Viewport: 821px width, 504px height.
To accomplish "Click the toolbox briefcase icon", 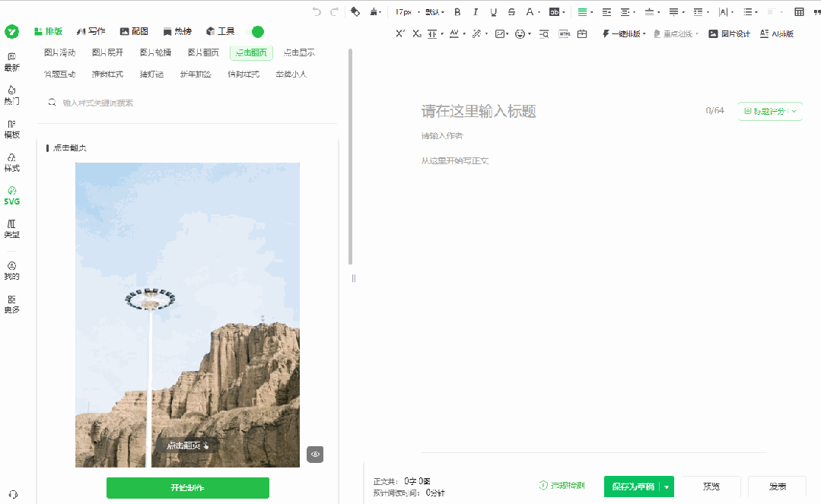I will [x=582, y=33].
